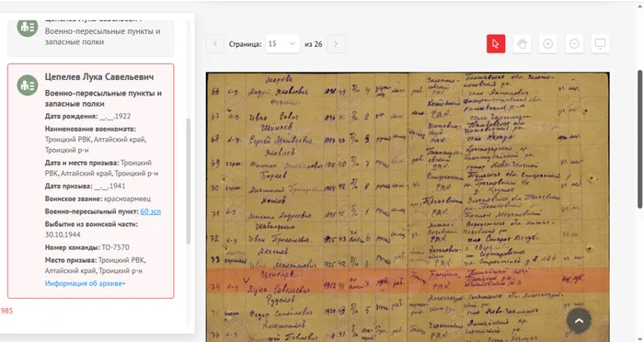
Task: Click the scanned document image
Action: 408,207
